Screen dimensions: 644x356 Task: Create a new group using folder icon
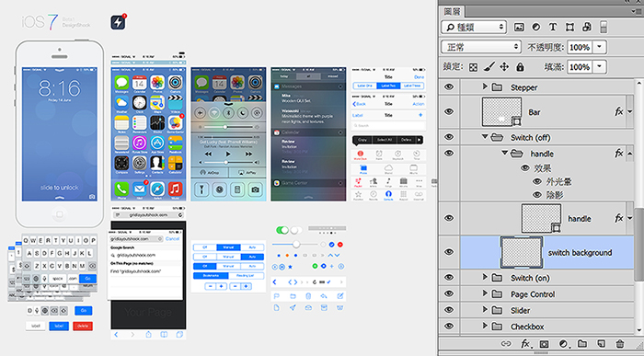582,344
